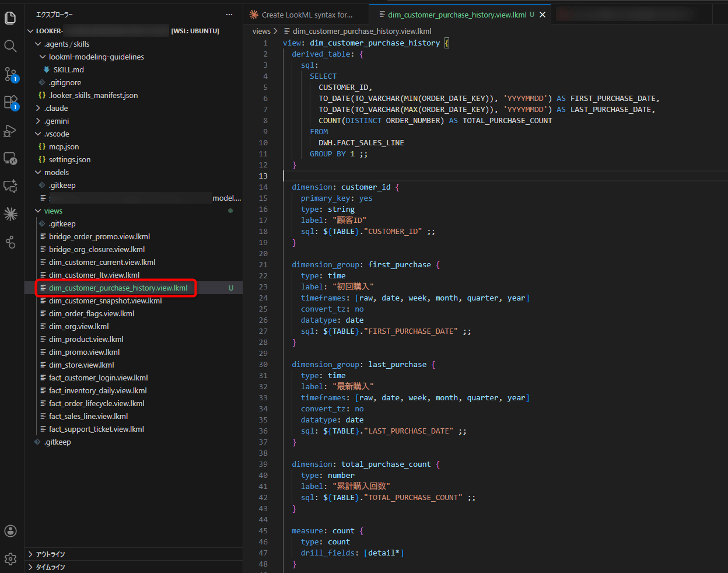This screenshot has width=728, height=573.
Task: Open the Extensions view icon
Action: [10, 102]
